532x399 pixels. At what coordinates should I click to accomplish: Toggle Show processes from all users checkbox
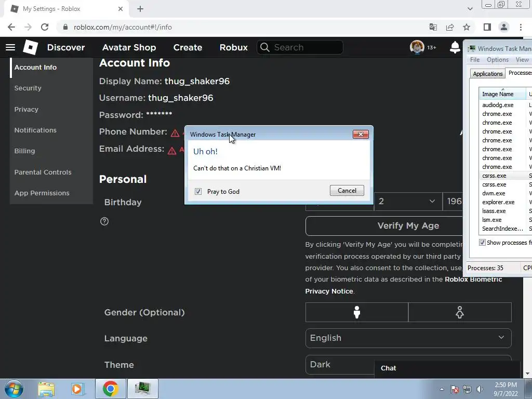tap(482, 242)
